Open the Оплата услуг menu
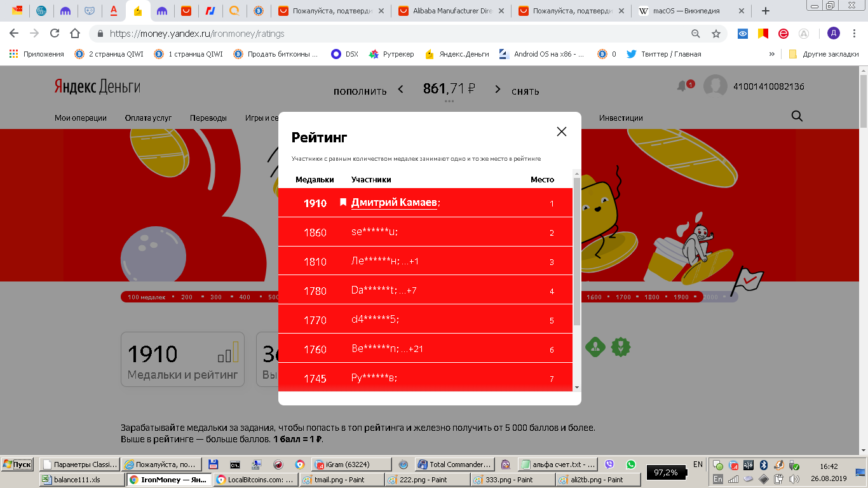Image resolution: width=868 pixels, height=488 pixels. pyautogui.click(x=148, y=118)
